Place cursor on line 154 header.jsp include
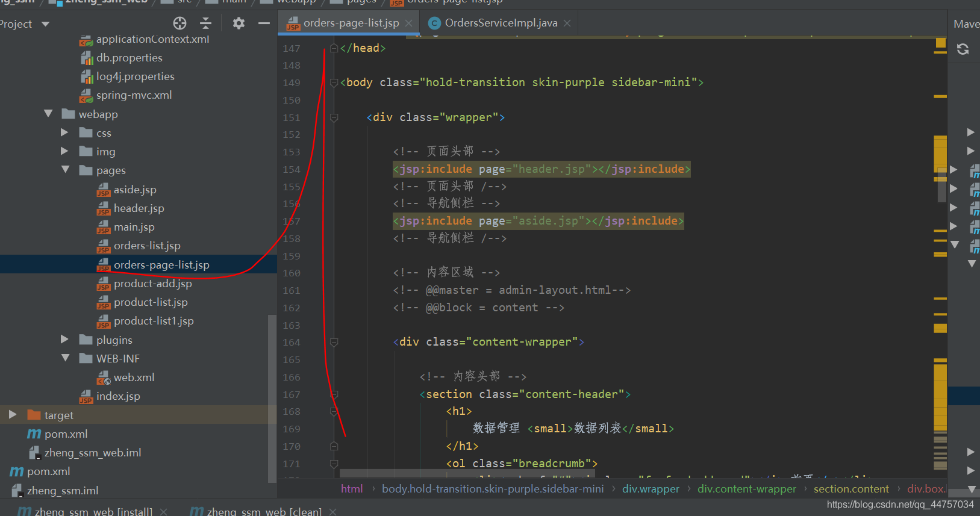Viewport: 980px width, 516px height. coord(541,169)
